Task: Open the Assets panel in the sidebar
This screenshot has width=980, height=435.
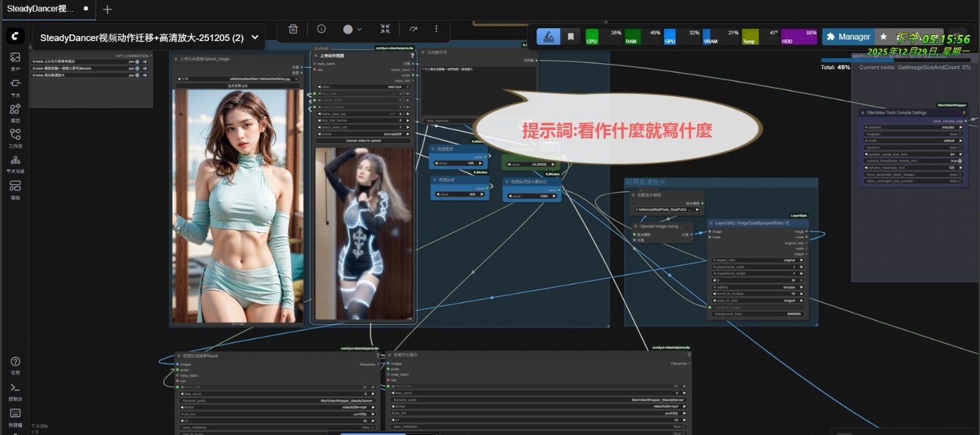Action: coord(15,59)
